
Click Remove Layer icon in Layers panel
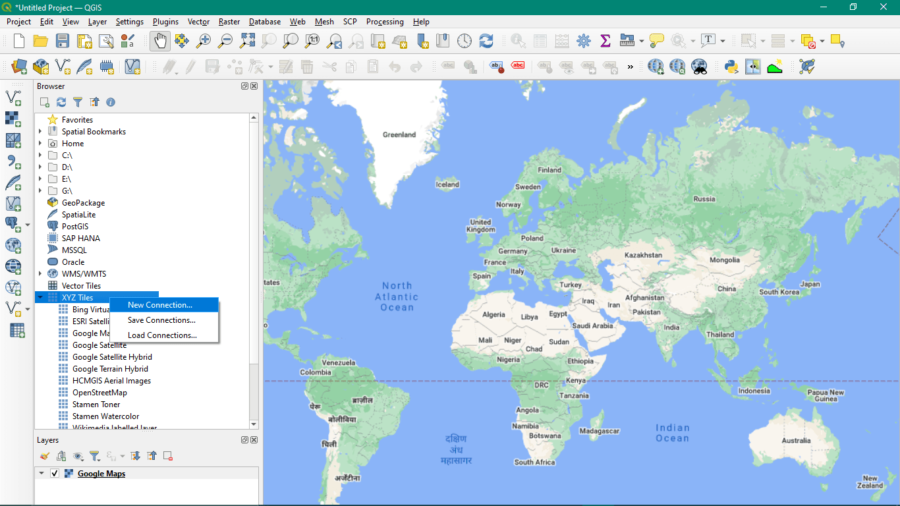[x=168, y=456]
